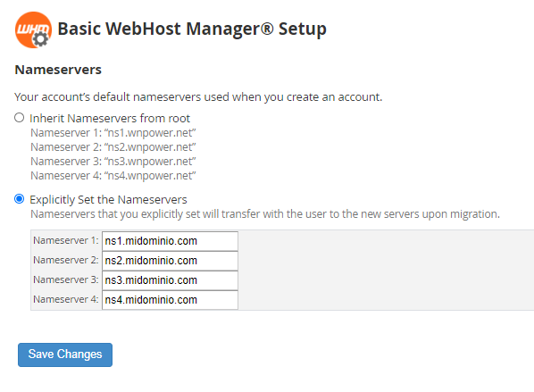
Task: Click the 'Nameserver 1:' field label
Action: tap(66, 240)
